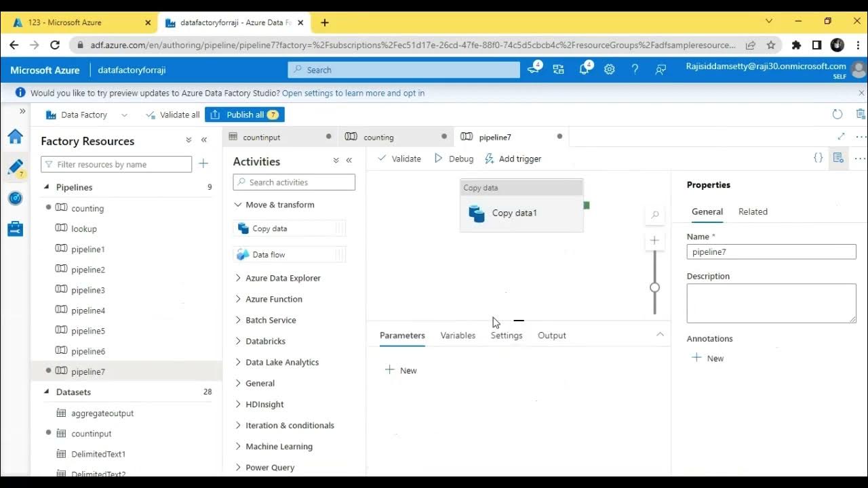Open the Home hub icon in sidebar
The height and width of the screenshot is (488, 868).
tap(15, 136)
